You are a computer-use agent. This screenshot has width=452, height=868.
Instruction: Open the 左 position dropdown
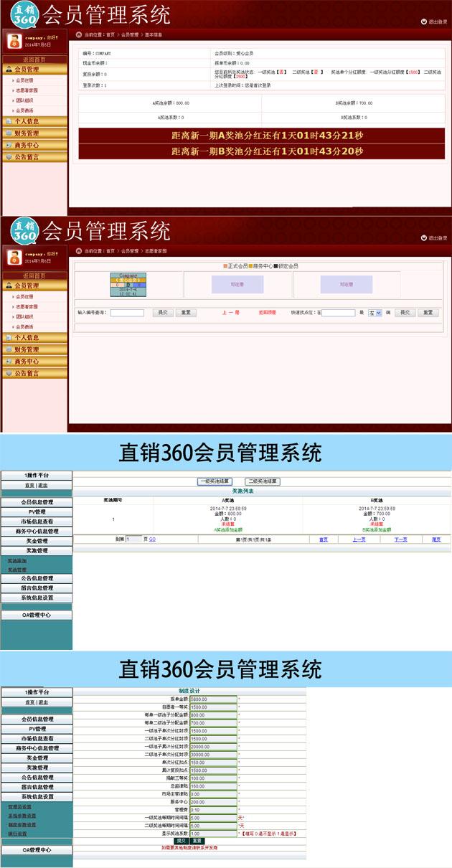(x=375, y=313)
